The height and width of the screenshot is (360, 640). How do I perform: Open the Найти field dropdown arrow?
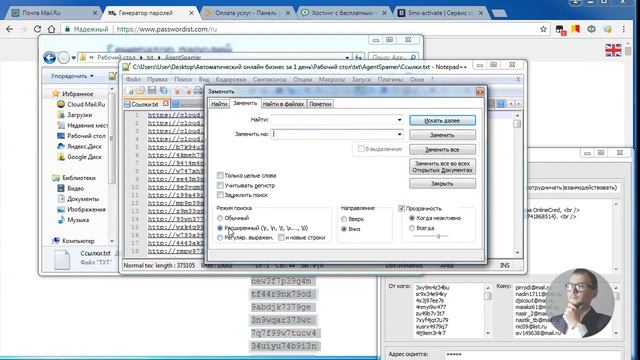(399, 120)
